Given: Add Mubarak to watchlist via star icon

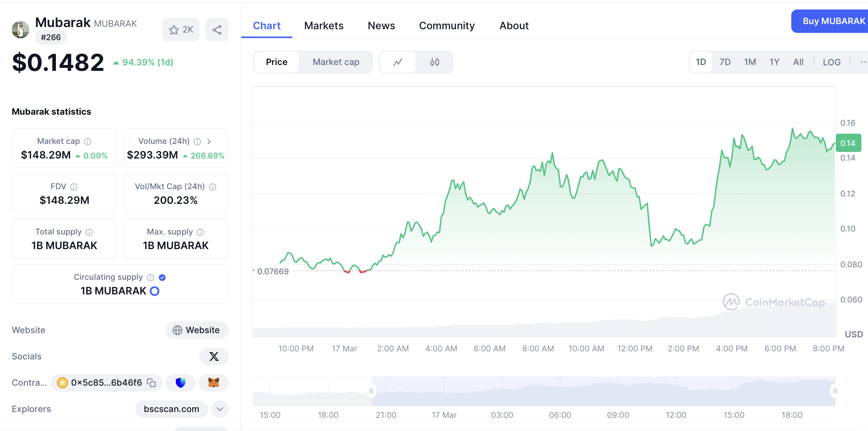Looking at the screenshot, I should click(x=174, y=30).
